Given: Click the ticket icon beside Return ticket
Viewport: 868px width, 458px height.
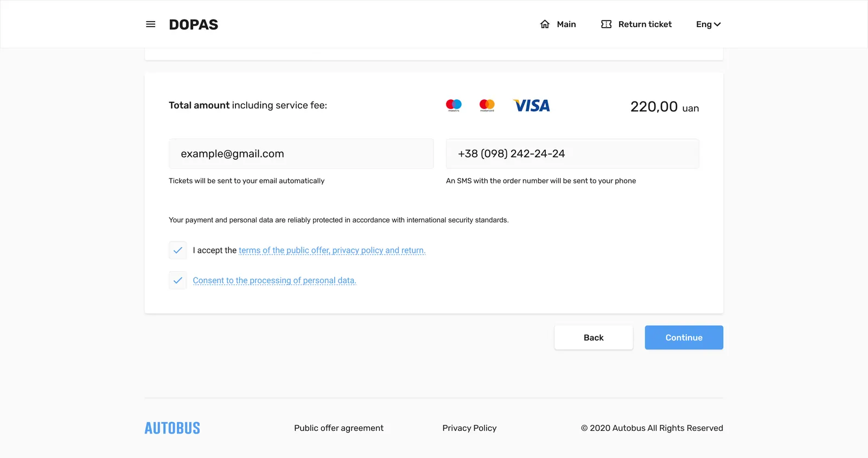Looking at the screenshot, I should click(607, 24).
